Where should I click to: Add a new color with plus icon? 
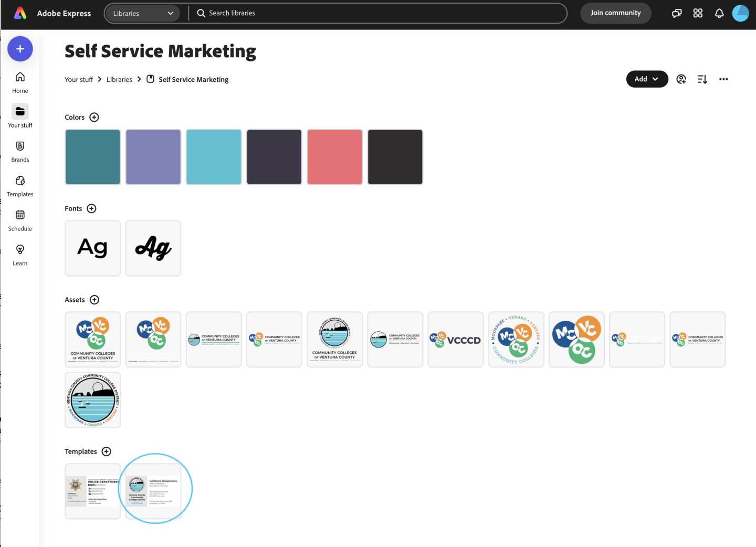(94, 117)
